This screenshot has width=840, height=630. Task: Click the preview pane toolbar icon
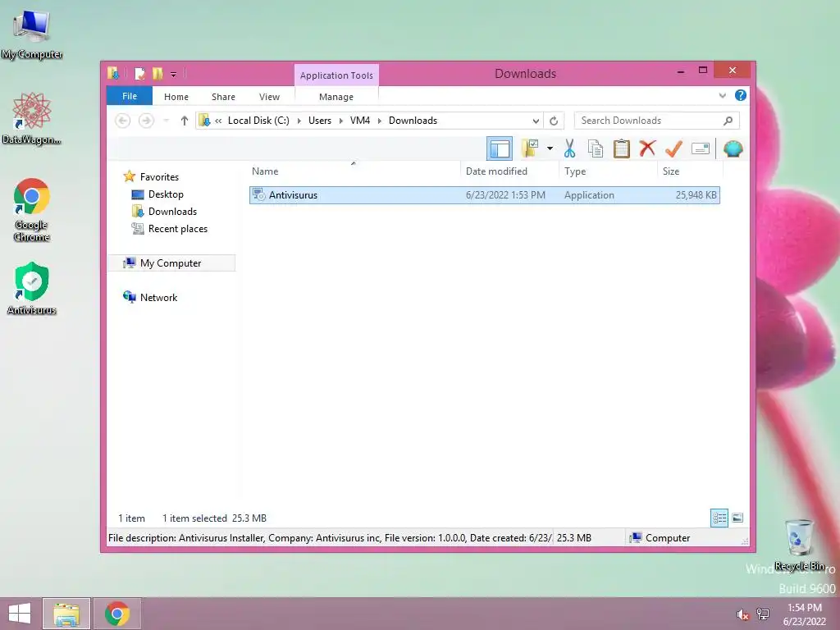[x=500, y=149]
